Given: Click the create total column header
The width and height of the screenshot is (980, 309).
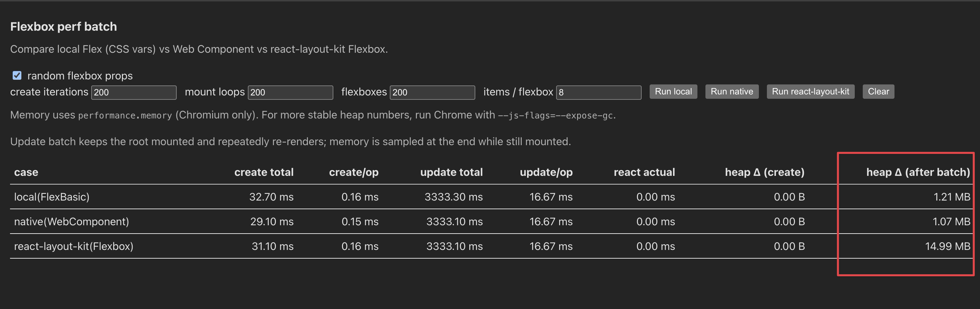Looking at the screenshot, I should point(264,172).
